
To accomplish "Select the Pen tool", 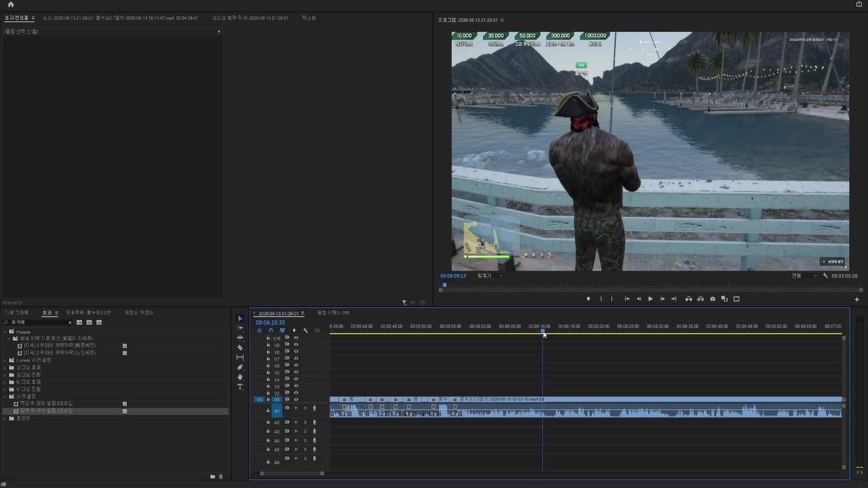I will [x=240, y=367].
